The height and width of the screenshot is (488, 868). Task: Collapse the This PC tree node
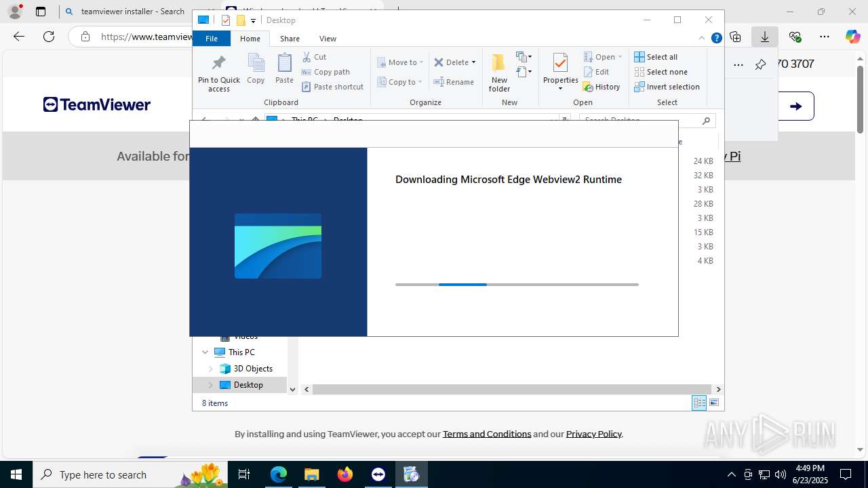(x=205, y=352)
